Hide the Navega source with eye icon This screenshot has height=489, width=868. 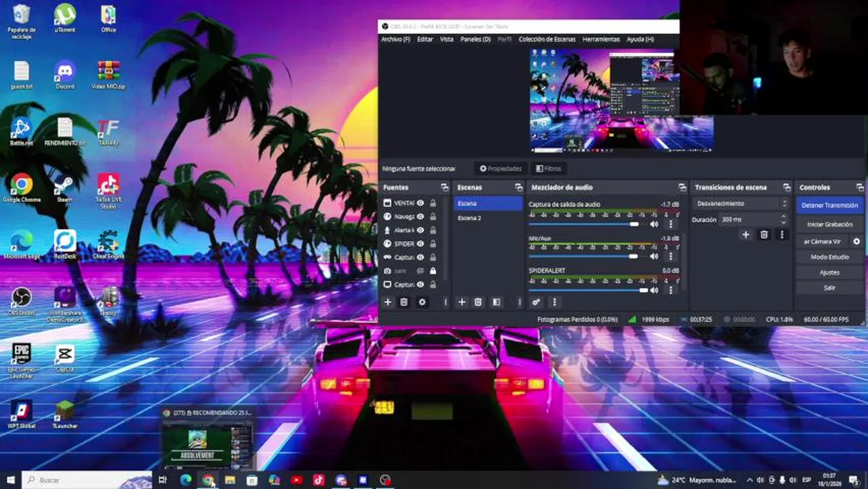[420, 217]
